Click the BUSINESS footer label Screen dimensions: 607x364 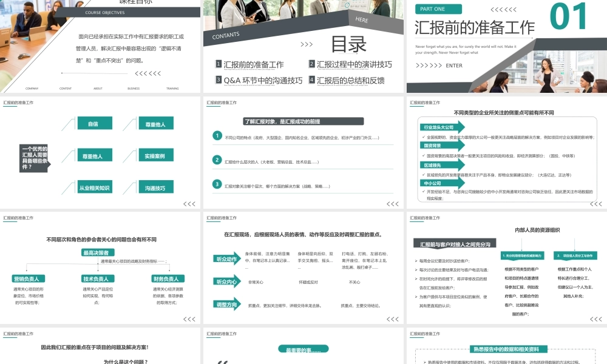(134, 89)
